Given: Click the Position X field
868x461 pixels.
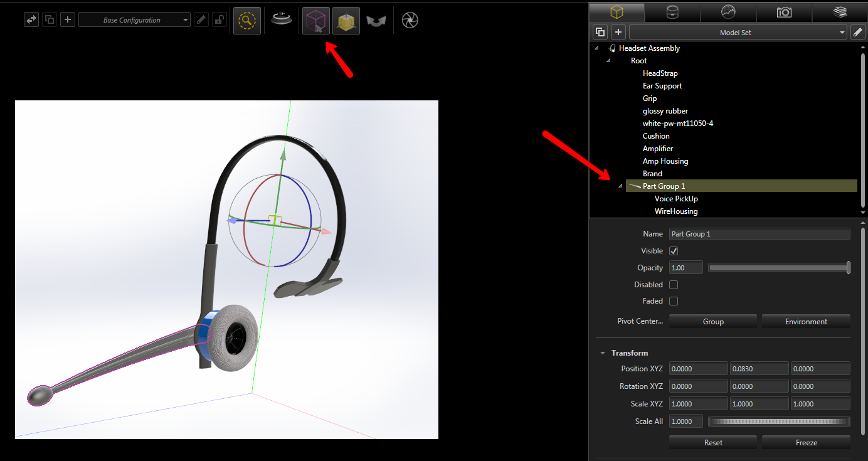Looking at the screenshot, I should (699, 369).
